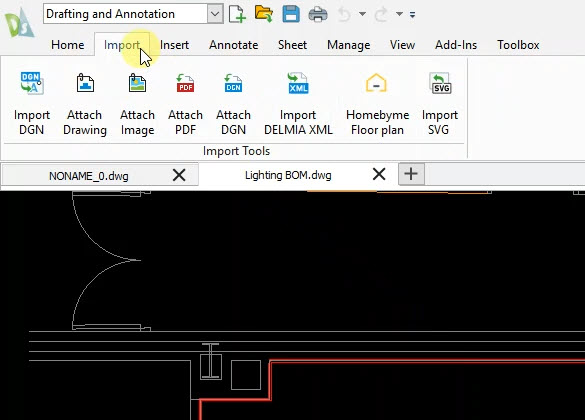Open the quick-access toolbar customize menu
Screen dimensions: 585x420
pos(412,15)
